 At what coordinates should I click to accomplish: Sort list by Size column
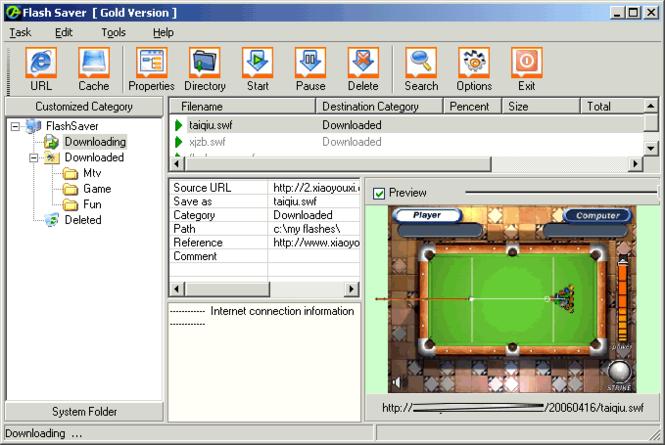541,106
